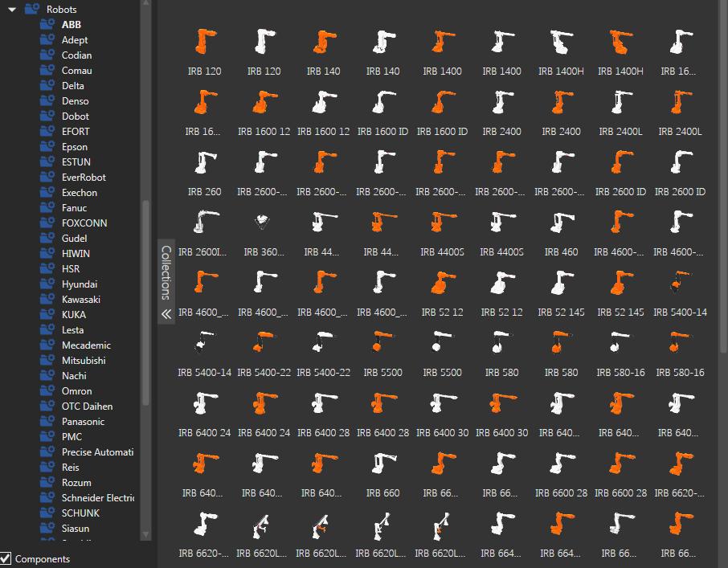This screenshot has width=728, height=568.
Task: Click the robot grid vertical scrollbar
Action: (723, 176)
